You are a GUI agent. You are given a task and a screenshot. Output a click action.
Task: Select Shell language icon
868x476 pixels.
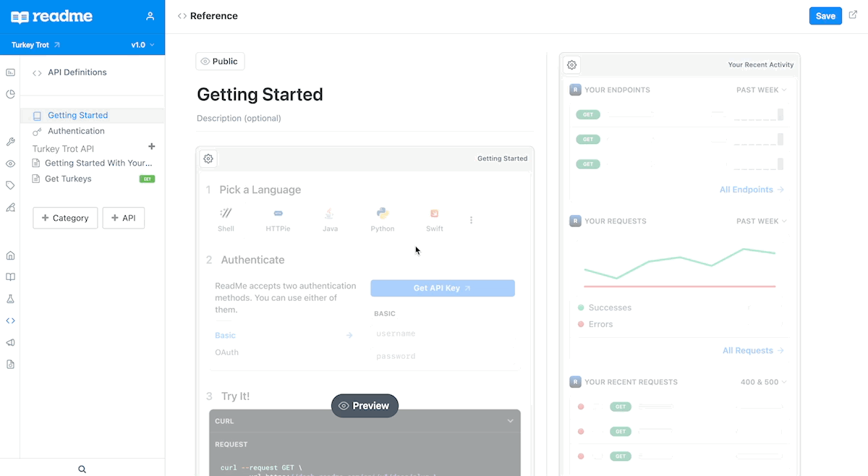coord(226,219)
